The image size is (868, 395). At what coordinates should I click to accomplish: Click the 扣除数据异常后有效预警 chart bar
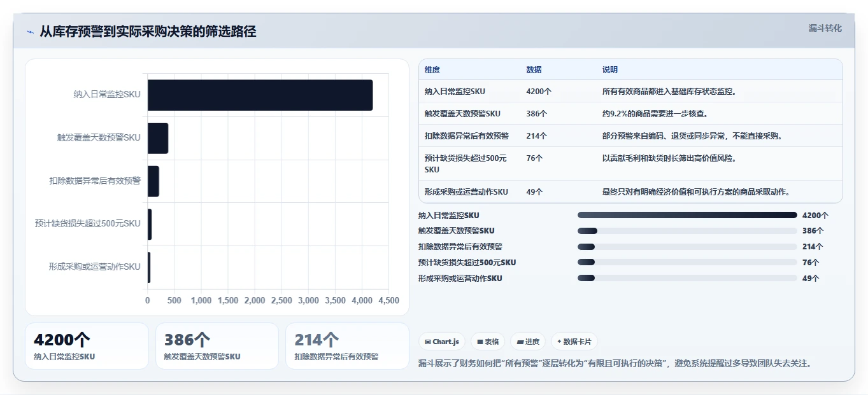[x=153, y=181]
